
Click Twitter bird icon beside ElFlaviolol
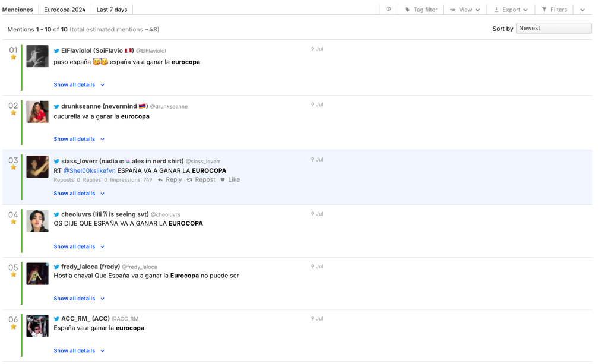[x=57, y=51]
